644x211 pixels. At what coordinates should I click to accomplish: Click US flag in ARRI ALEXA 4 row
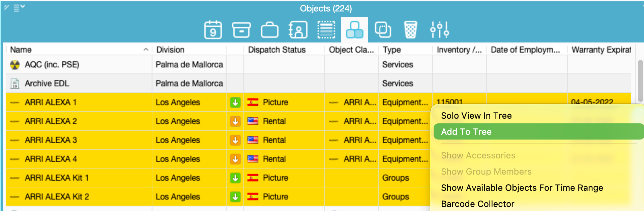pos(253,159)
